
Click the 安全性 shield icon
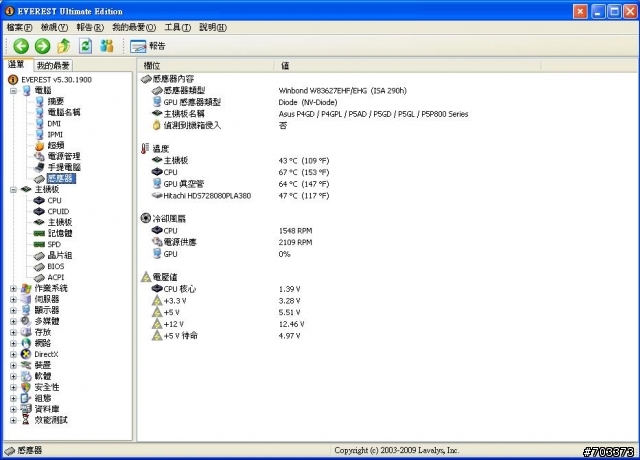[x=26, y=387]
